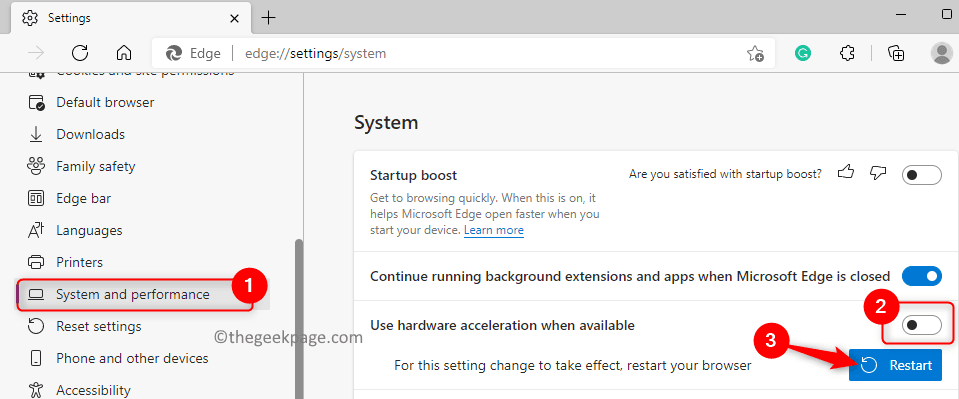Click 'Are you satisfied with startup boost?' text
The image size is (959, 399).
[725, 174]
